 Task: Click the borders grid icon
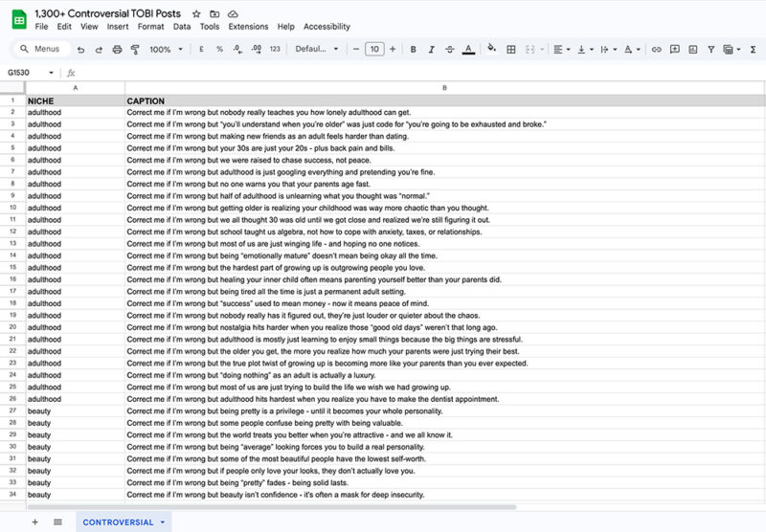[511, 49]
